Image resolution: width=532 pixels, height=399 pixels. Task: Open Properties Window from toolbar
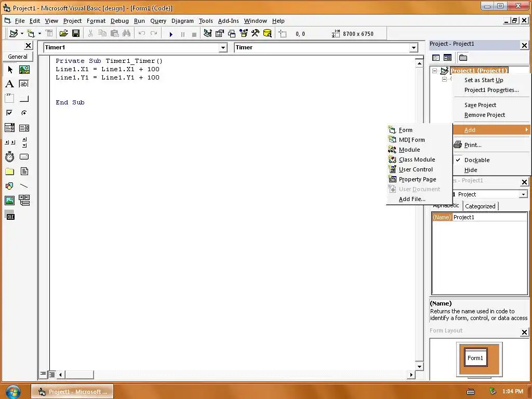220,33
